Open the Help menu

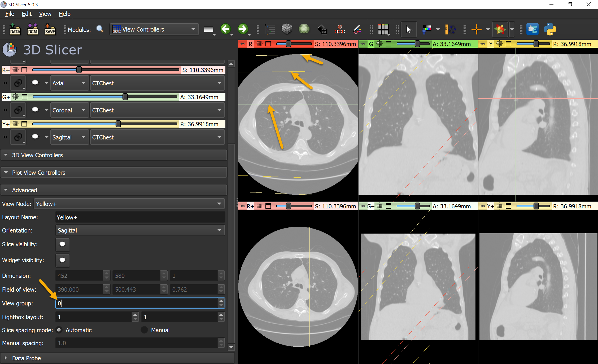coord(64,14)
